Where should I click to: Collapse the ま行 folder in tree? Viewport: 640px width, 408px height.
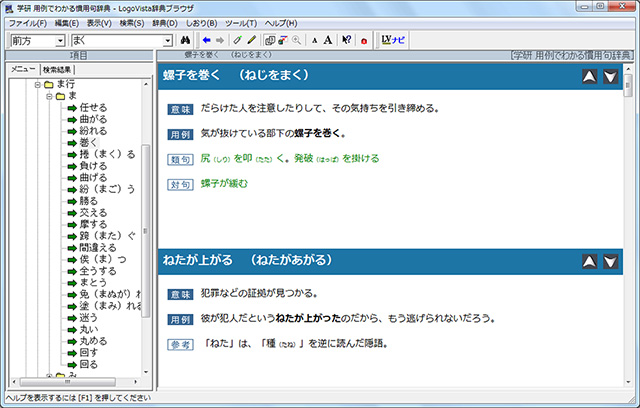(x=37, y=85)
